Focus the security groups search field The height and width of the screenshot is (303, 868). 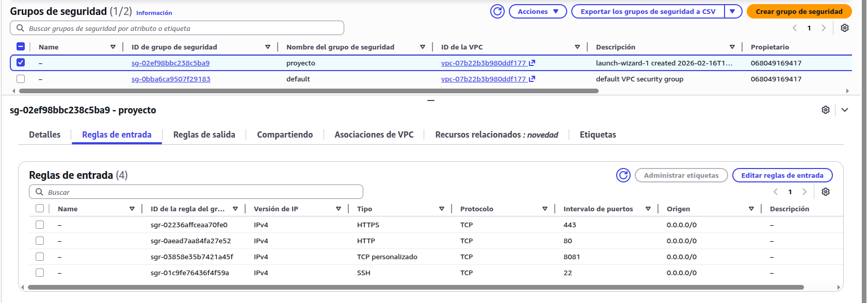(x=177, y=28)
